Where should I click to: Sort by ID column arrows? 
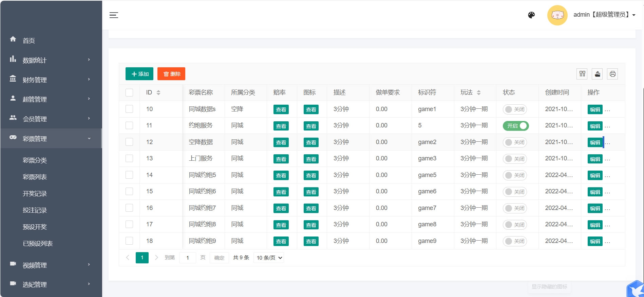[158, 92]
